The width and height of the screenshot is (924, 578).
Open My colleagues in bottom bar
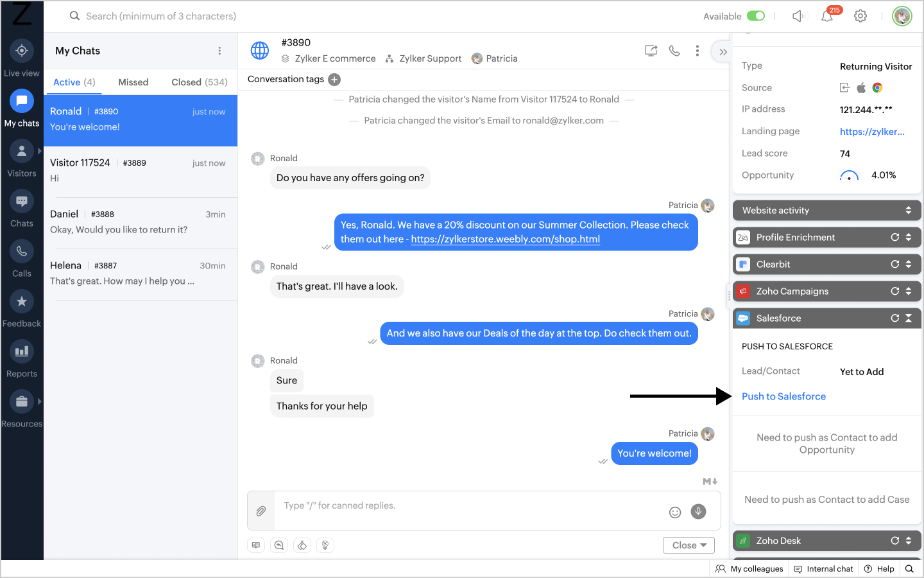click(749, 569)
